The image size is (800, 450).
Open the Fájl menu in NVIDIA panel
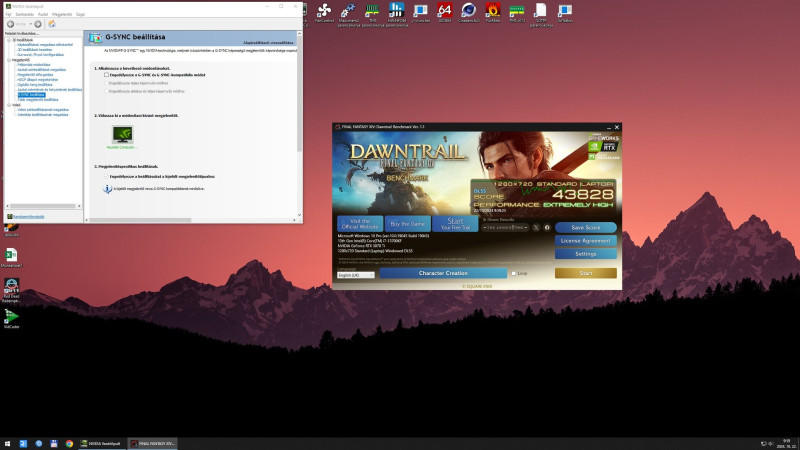(x=8, y=14)
